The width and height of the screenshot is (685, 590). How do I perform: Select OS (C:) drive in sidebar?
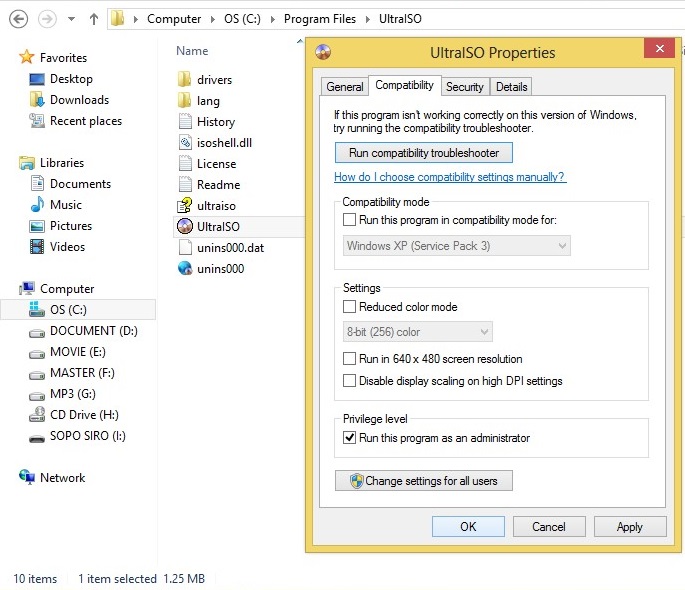tap(79, 310)
